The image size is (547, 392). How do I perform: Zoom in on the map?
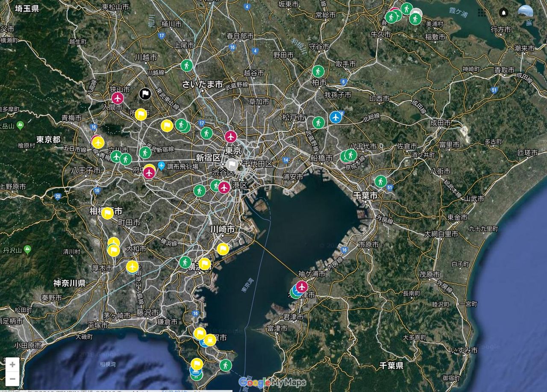(12, 365)
